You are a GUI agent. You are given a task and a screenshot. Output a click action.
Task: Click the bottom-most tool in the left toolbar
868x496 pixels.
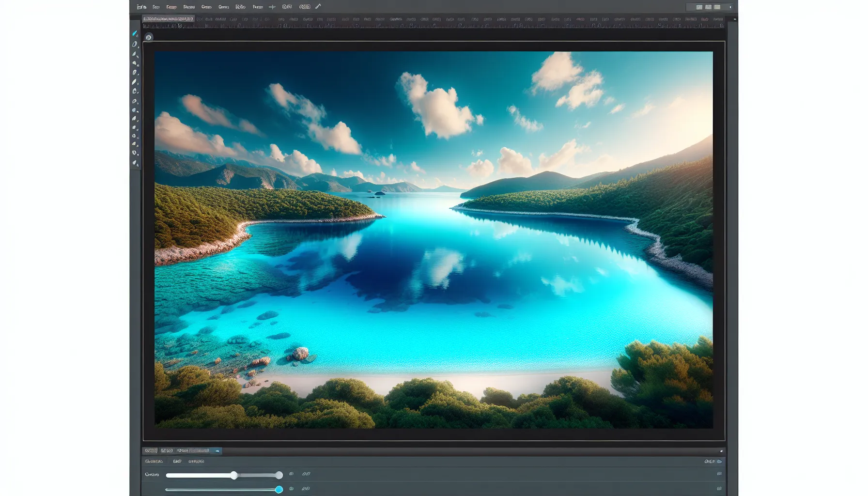[x=135, y=163]
